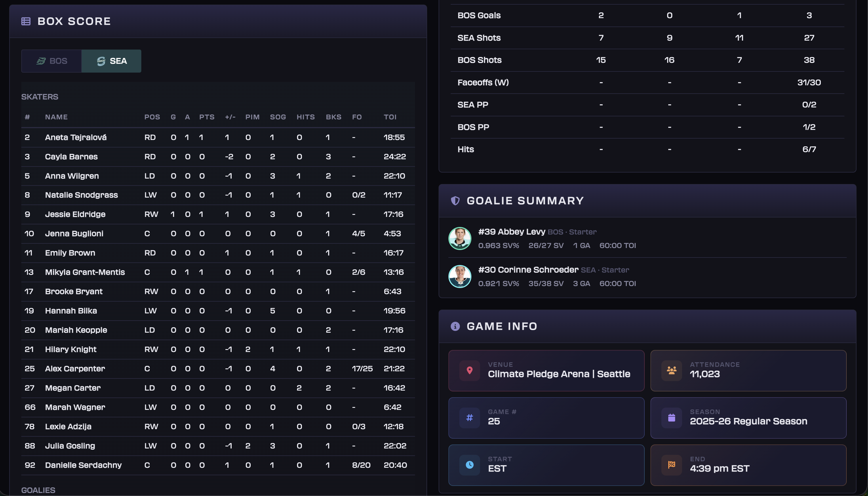Select the SEA roster tab
This screenshot has height=496, width=868.
pos(111,61)
